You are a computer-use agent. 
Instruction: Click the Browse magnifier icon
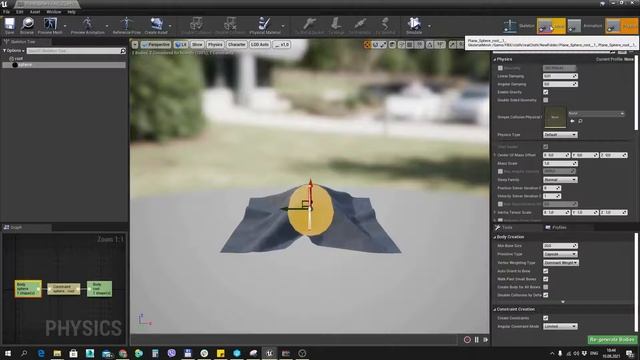[x=27, y=24]
